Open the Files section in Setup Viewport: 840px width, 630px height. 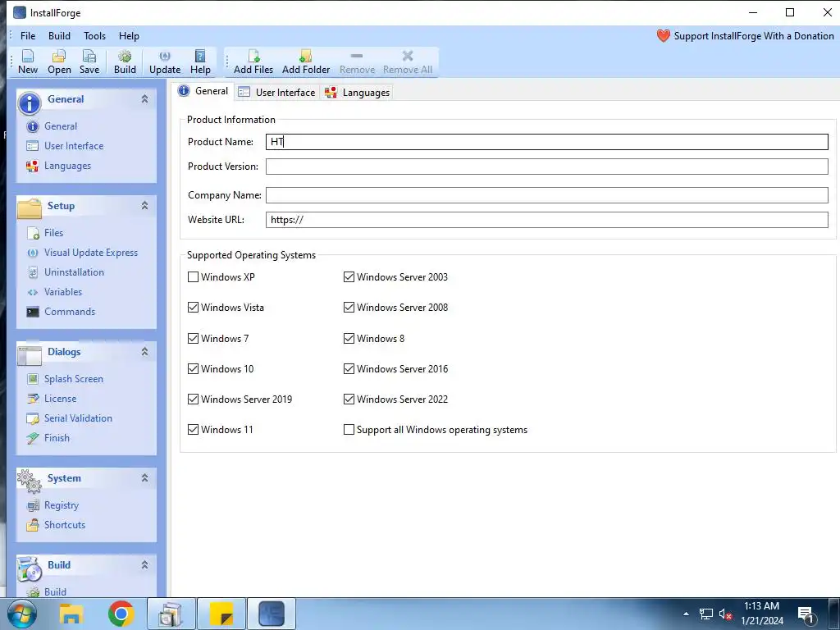click(x=53, y=233)
